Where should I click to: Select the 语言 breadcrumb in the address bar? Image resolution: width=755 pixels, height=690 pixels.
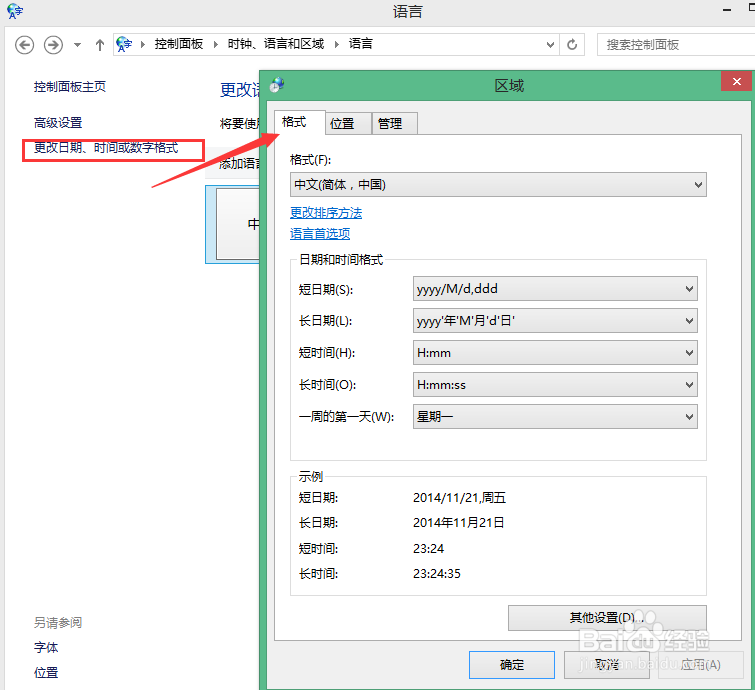(361, 44)
